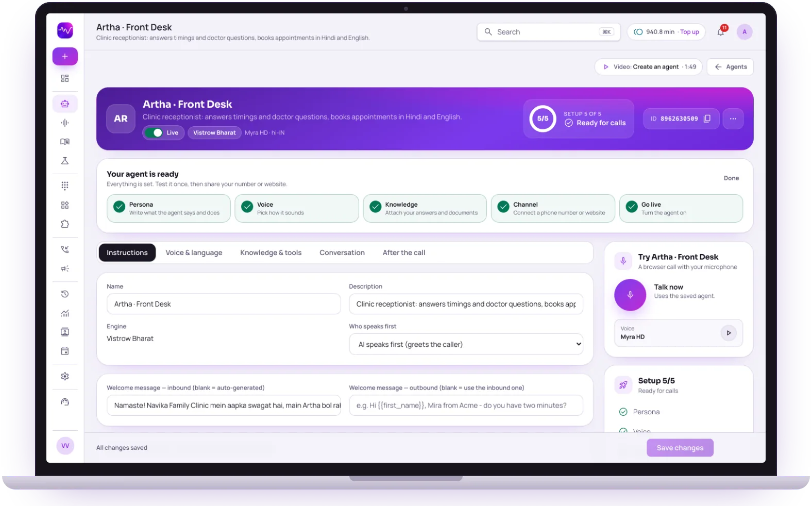This screenshot has height=506, width=812.
Task: Open the analytics chart icon in sidebar
Action: click(x=65, y=313)
